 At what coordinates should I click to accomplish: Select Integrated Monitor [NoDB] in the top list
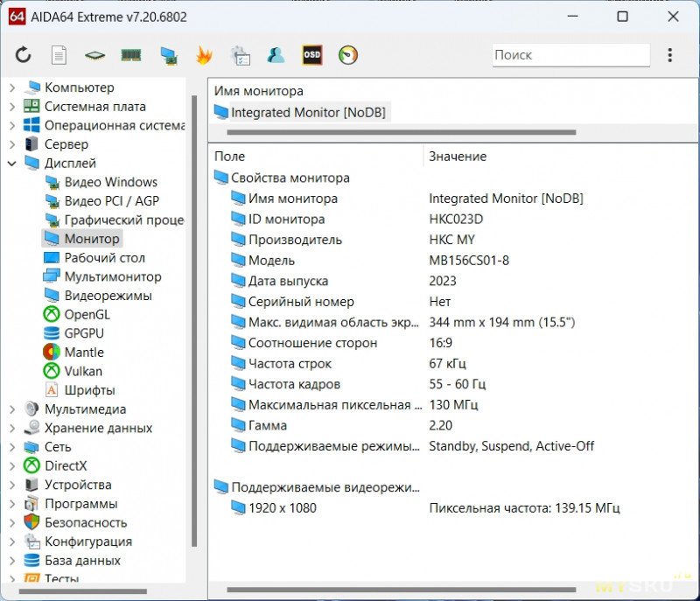coord(301,113)
